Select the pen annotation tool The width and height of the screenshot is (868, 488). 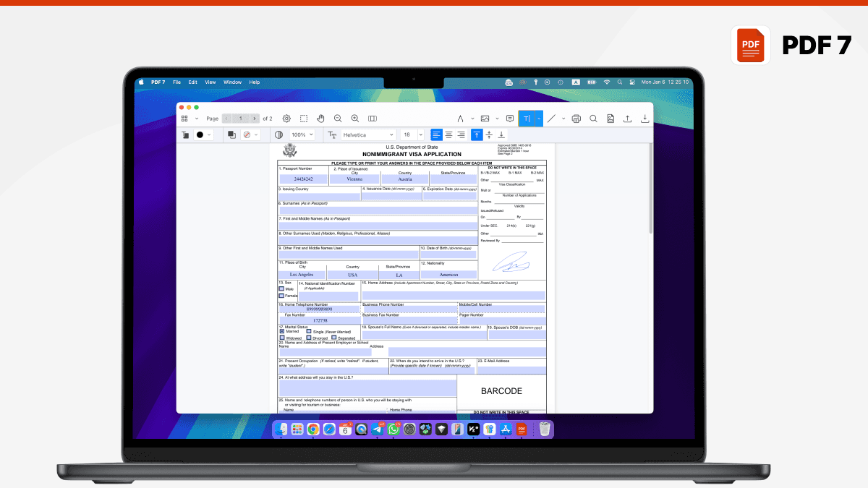click(460, 119)
